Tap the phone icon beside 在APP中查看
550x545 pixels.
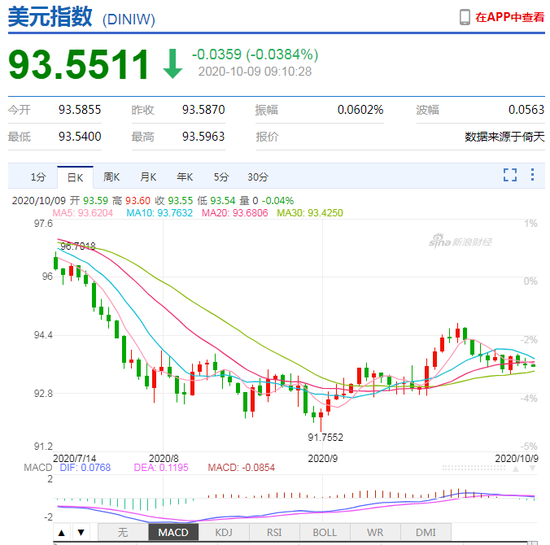(x=464, y=17)
